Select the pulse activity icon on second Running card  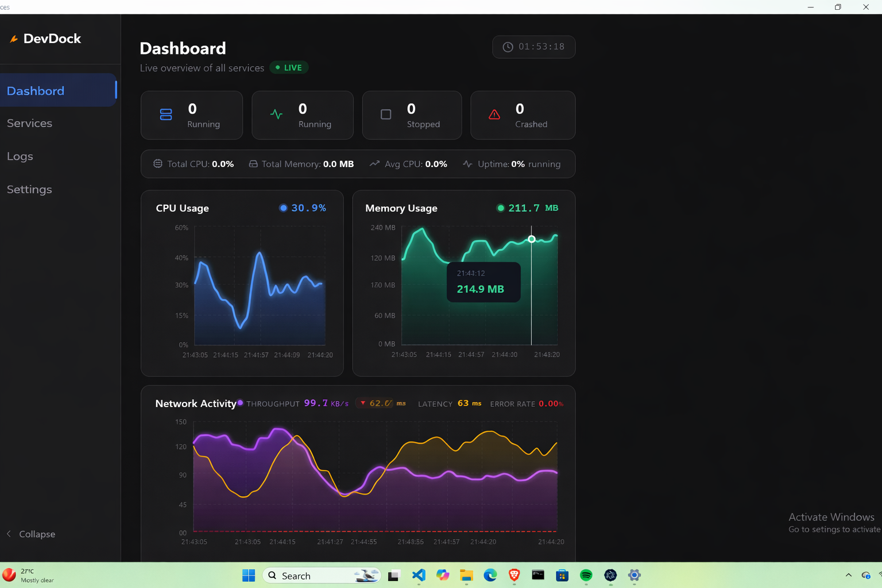276,114
